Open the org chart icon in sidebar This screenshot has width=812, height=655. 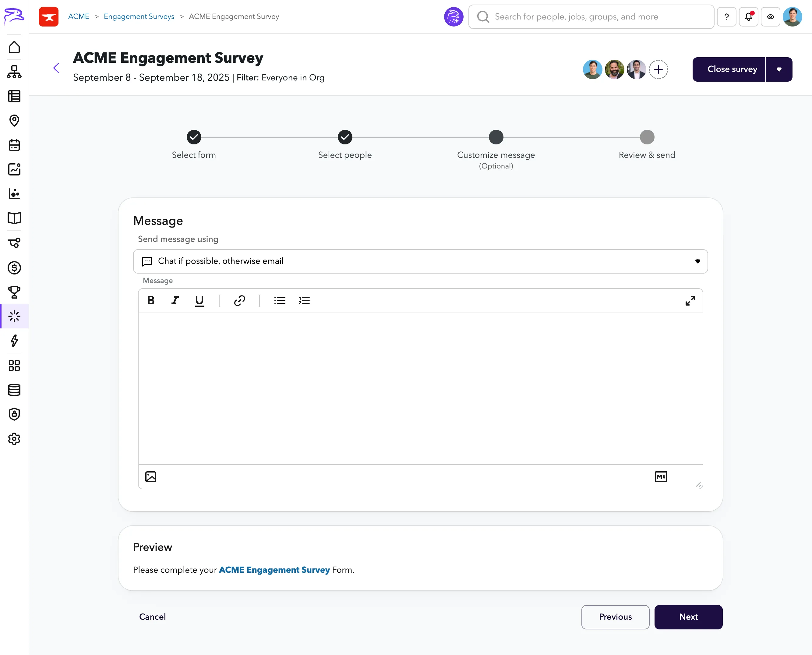coord(14,72)
